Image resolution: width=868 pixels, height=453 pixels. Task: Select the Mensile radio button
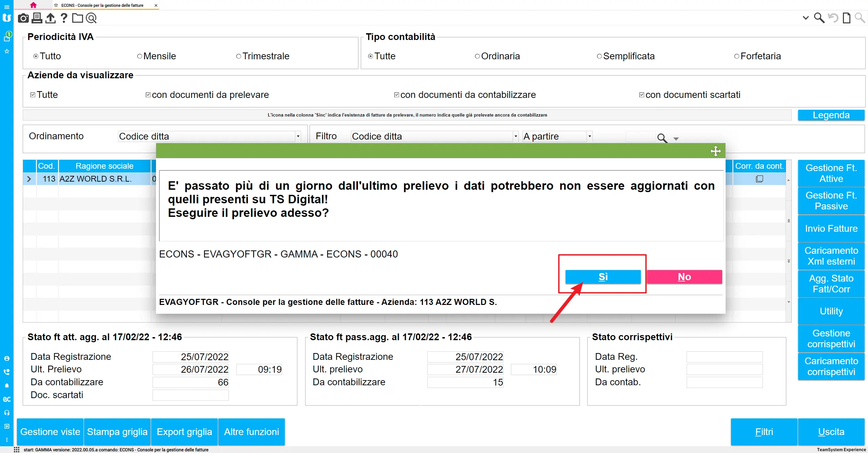[140, 56]
